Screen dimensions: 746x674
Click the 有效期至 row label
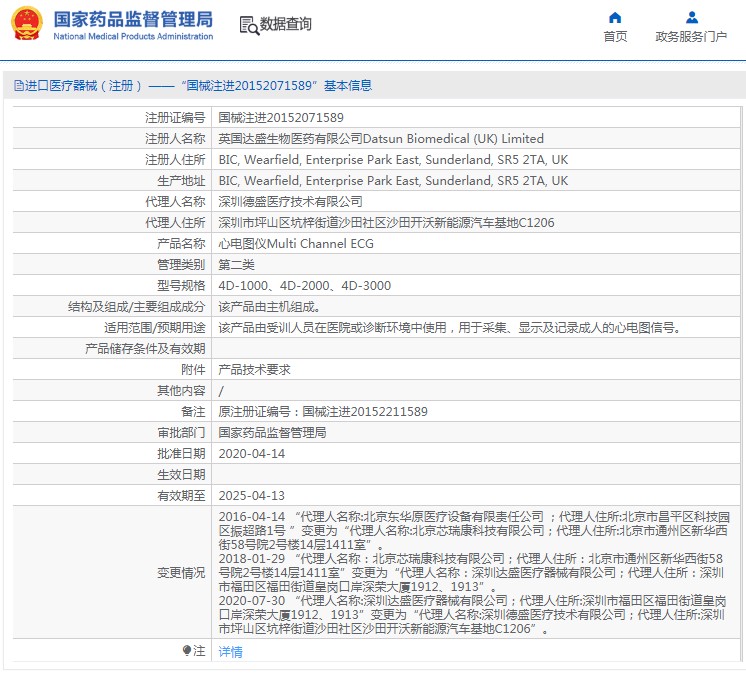pyautogui.click(x=181, y=496)
